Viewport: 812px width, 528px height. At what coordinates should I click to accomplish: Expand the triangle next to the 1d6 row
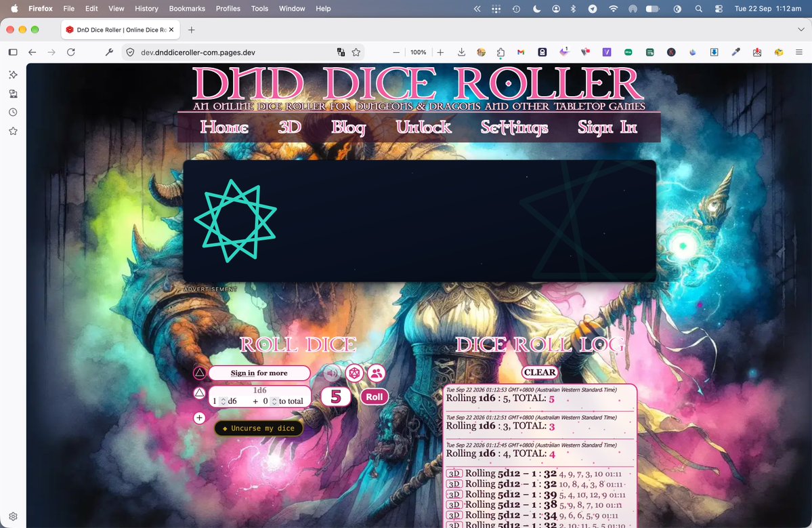coord(199,392)
